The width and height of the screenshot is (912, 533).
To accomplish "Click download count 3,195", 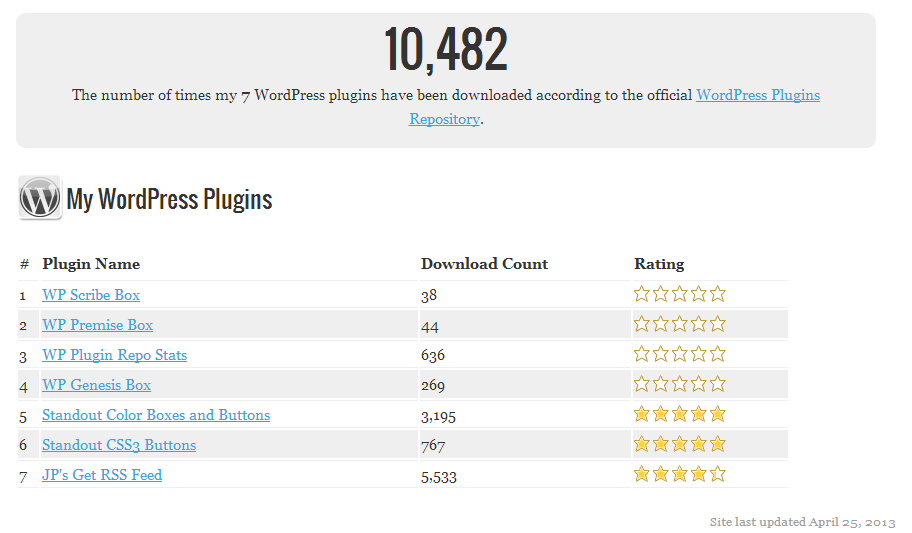I will 439,417.
